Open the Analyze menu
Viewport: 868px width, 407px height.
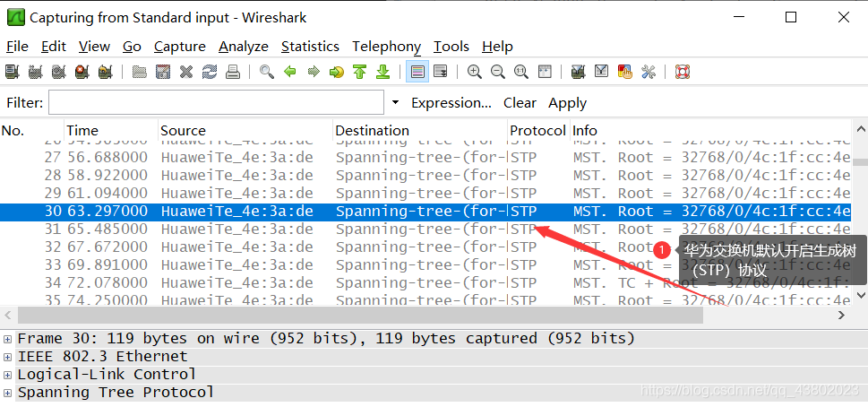tap(244, 47)
